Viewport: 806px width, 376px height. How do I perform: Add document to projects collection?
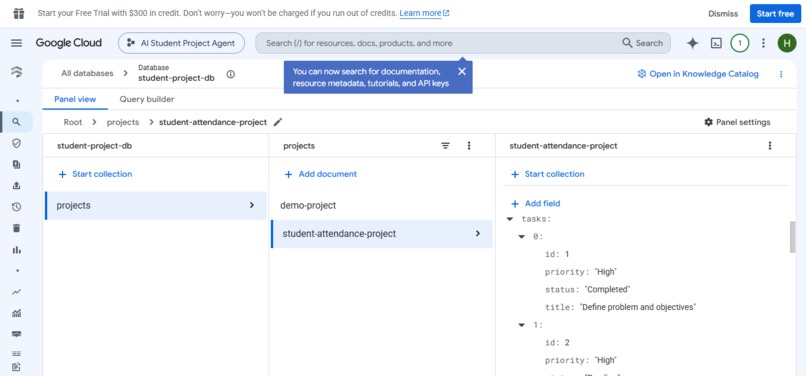coord(321,174)
